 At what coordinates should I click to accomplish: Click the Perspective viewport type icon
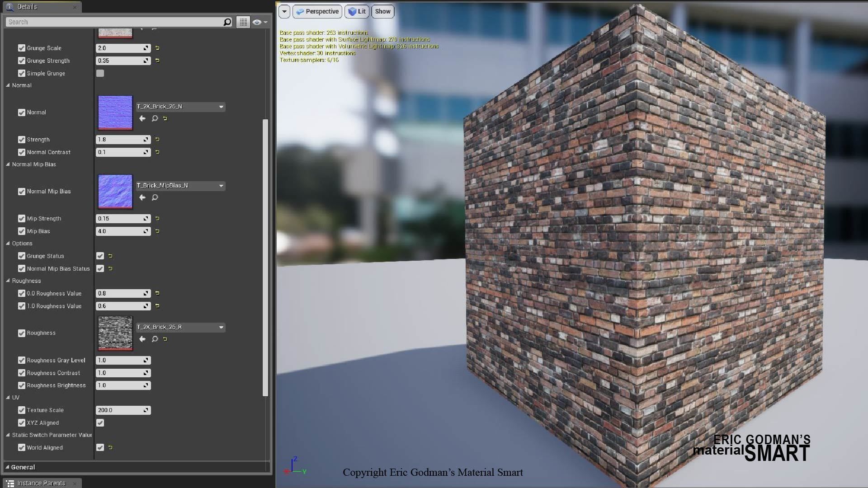click(300, 12)
